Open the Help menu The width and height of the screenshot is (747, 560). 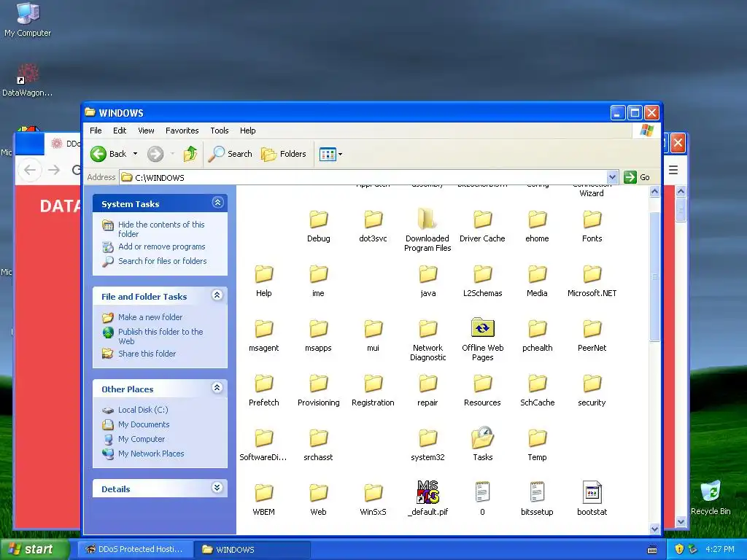click(247, 131)
